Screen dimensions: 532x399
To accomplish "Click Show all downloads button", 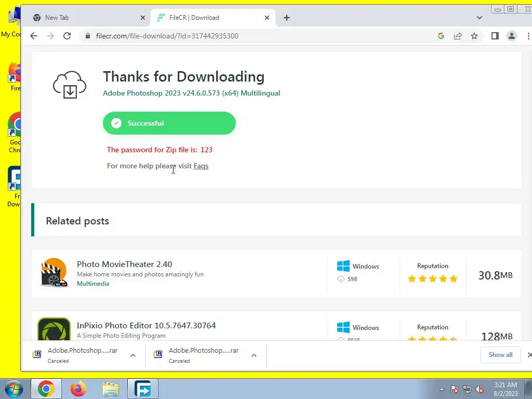I will click(500, 355).
